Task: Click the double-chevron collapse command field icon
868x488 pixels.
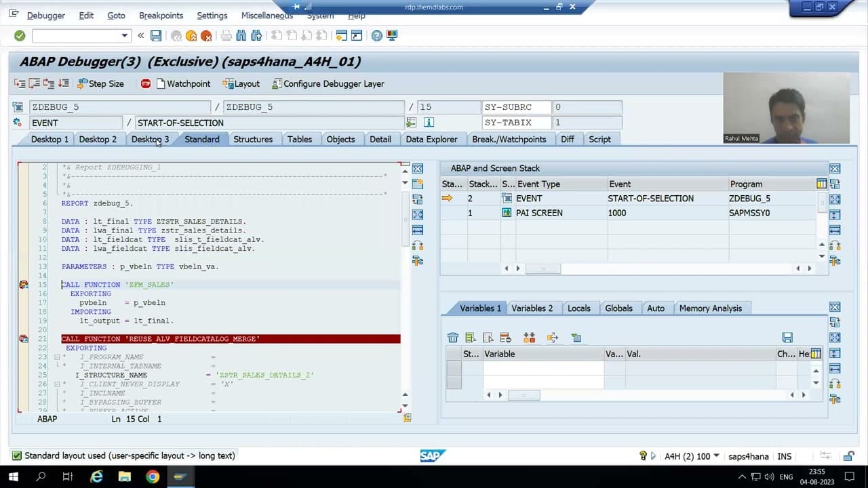Action: [140, 35]
